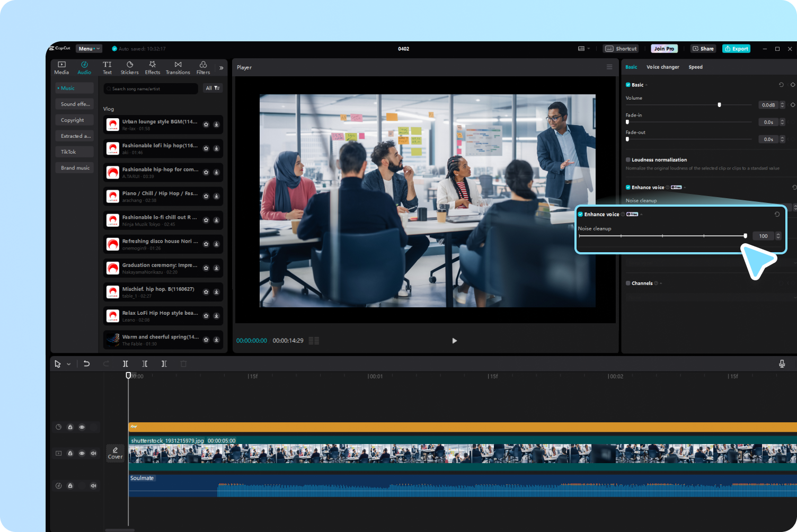Viewport: 797px width, 532px height.
Task: Lock the orange effect track
Action: (70, 427)
